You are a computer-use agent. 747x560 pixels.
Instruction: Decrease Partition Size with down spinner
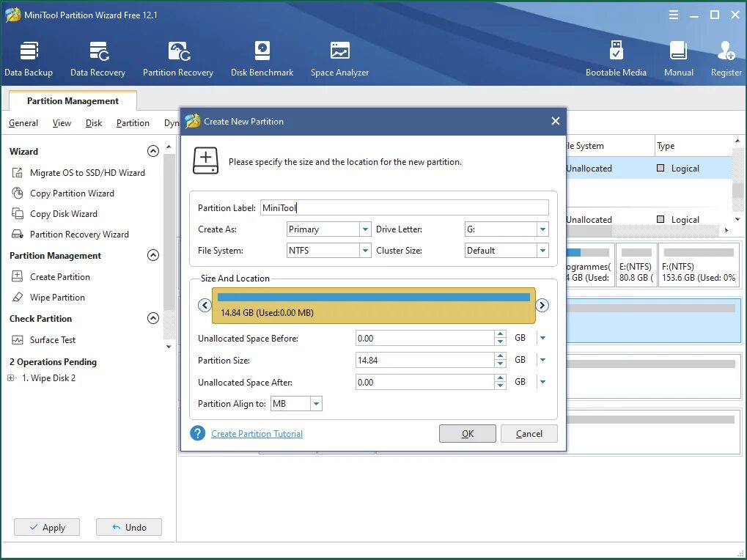coord(500,364)
